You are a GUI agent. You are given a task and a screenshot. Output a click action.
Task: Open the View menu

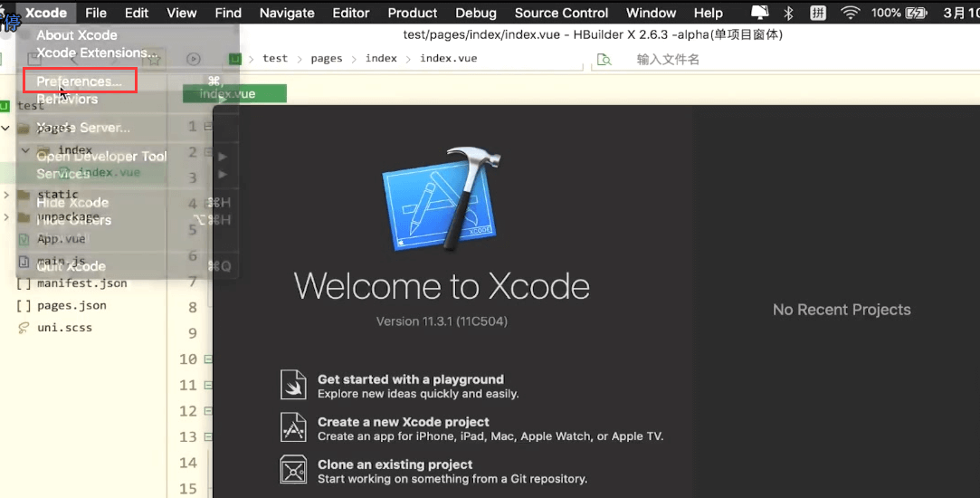pyautogui.click(x=182, y=13)
